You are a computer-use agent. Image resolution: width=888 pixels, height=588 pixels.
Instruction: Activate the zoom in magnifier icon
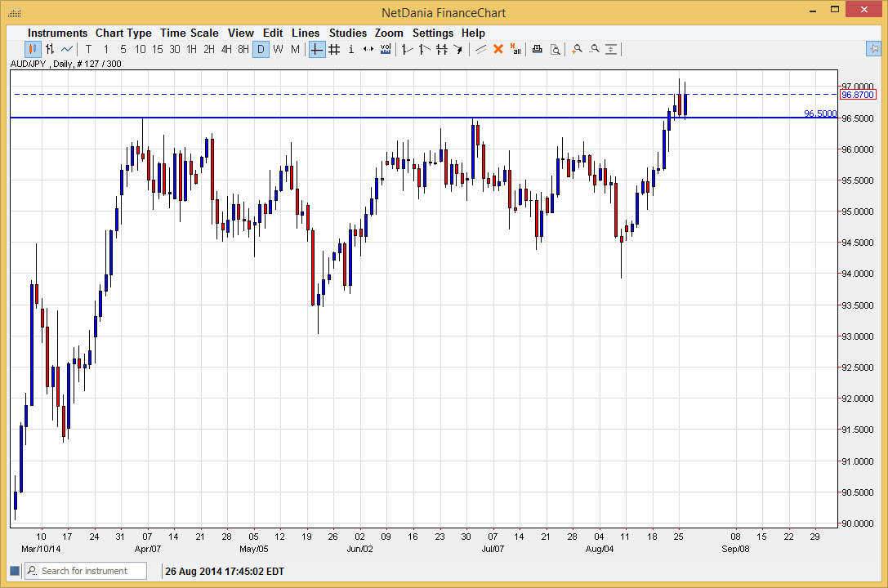[578, 49]
